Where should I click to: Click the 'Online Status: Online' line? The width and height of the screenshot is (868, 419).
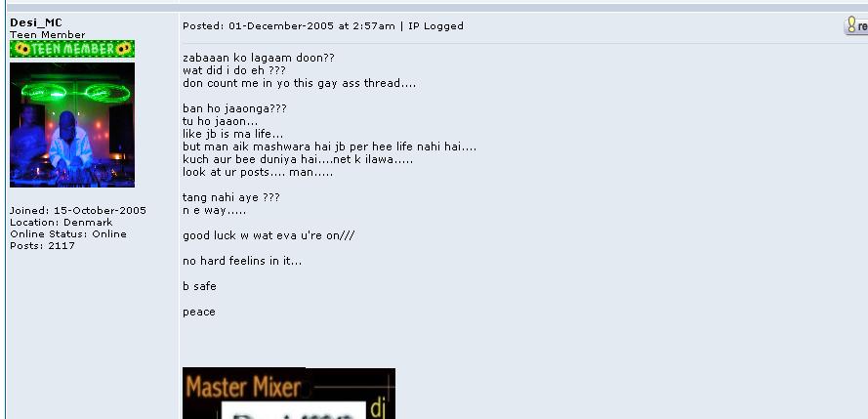coord(68,233)
